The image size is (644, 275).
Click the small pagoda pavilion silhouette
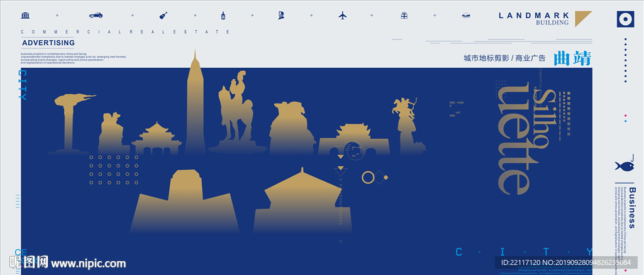pyautogui.click(x=157, y=138)
